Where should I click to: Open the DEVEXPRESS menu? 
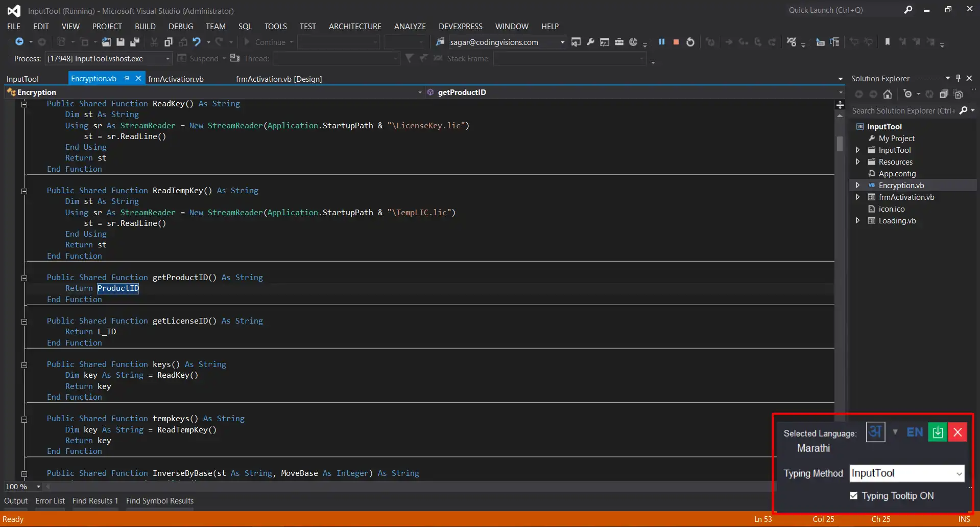460,26
